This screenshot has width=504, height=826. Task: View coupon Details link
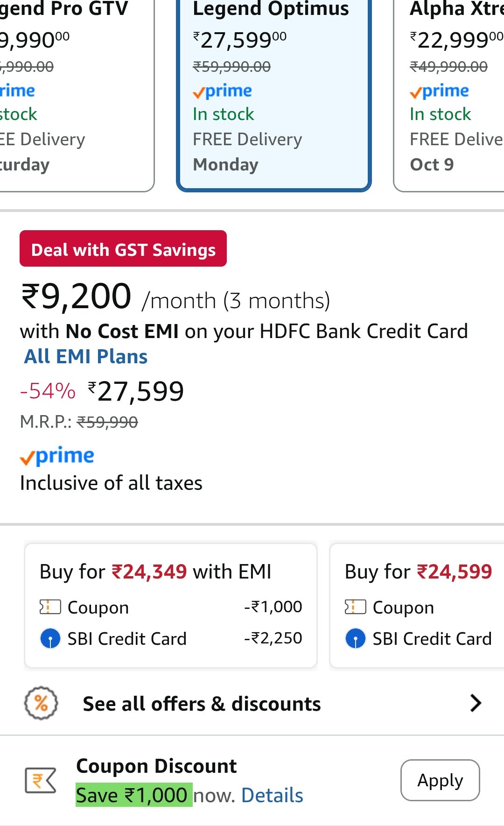point(272,795)
